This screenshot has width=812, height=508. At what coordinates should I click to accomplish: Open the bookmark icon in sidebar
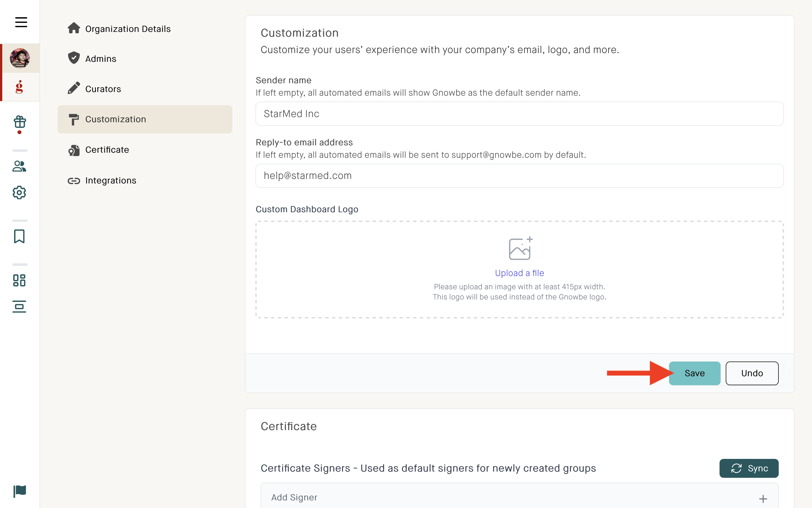click(19, 236)
